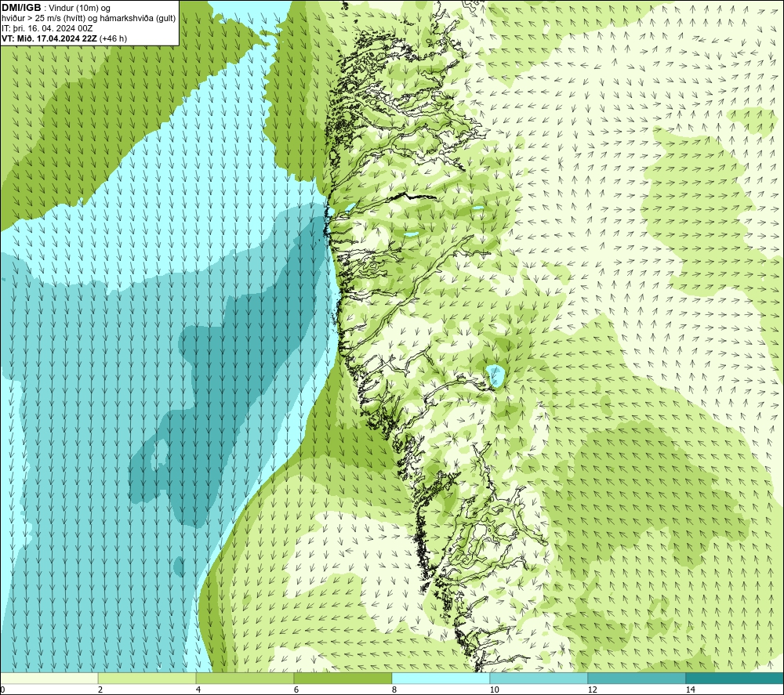Click the round cyan inland lake patch
The image size is (784, 695).
[495, 376]
